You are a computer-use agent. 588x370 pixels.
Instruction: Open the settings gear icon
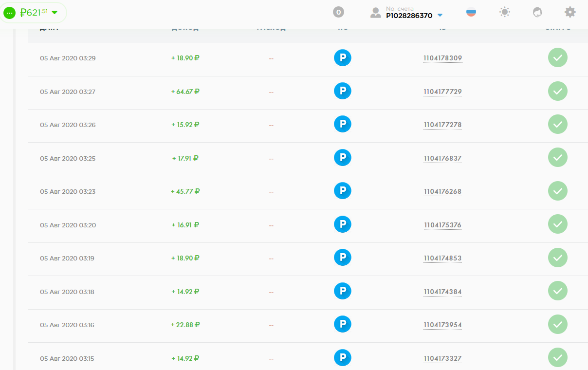pyautogui.click(x=570, y=12)
